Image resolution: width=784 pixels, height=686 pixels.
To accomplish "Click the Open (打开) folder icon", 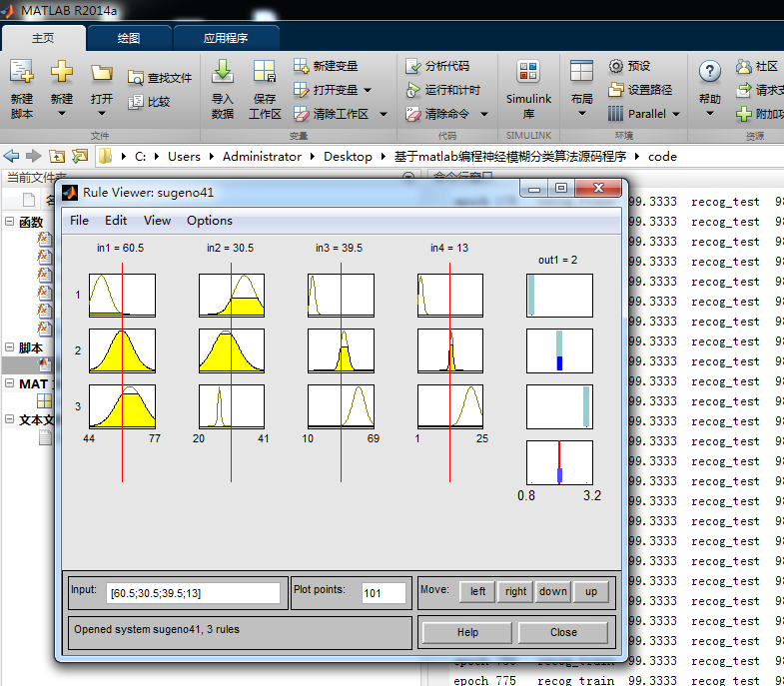I will point(102,73).
